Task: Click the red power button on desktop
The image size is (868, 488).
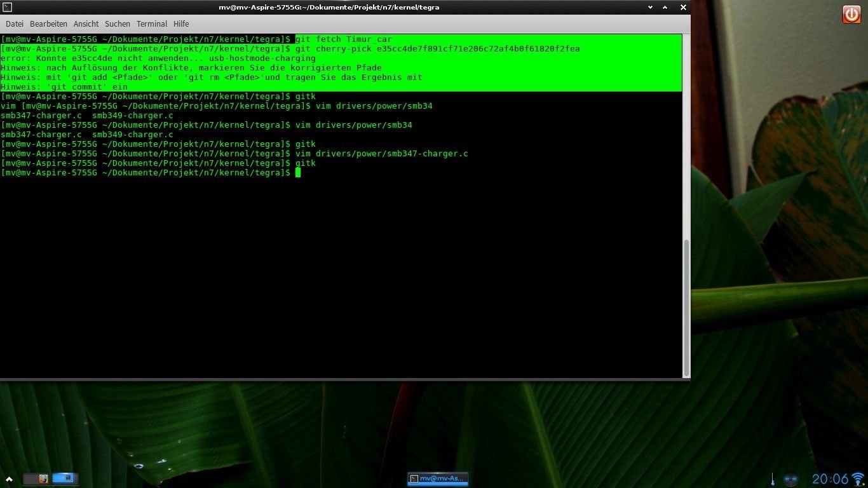Action: pyautogui.click(x=851, y=14)
